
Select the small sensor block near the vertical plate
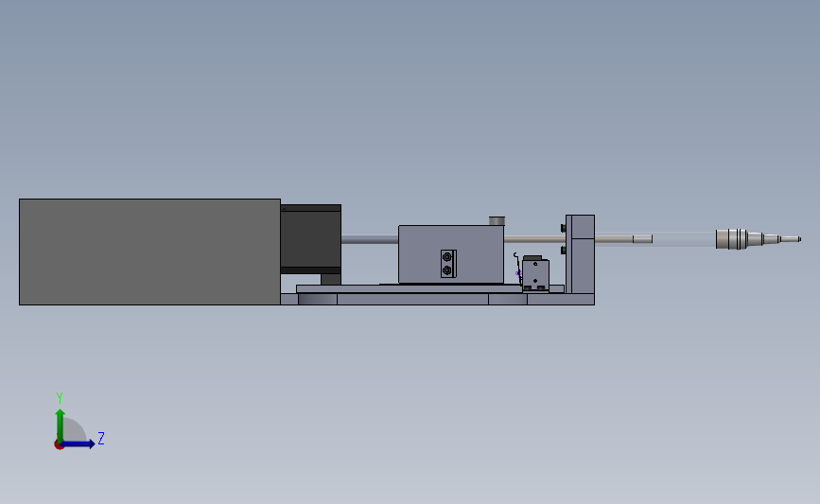point(535,274)
